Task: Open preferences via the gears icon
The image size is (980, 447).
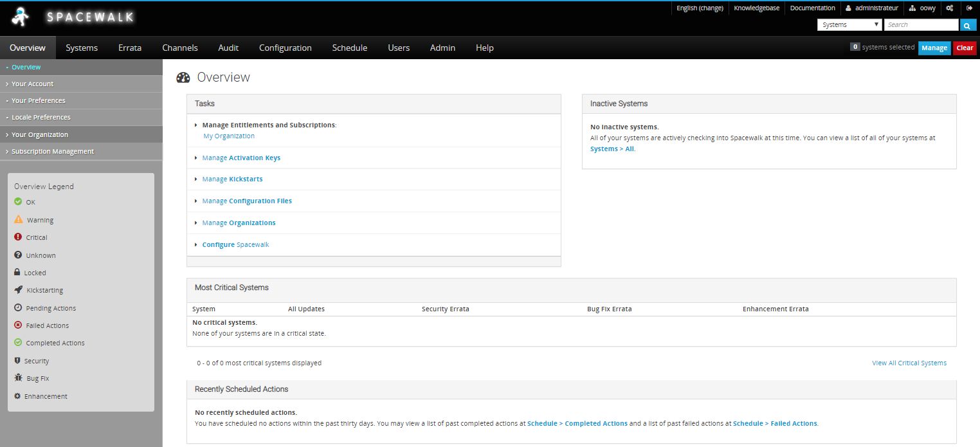Action: [x=949, y=8]
